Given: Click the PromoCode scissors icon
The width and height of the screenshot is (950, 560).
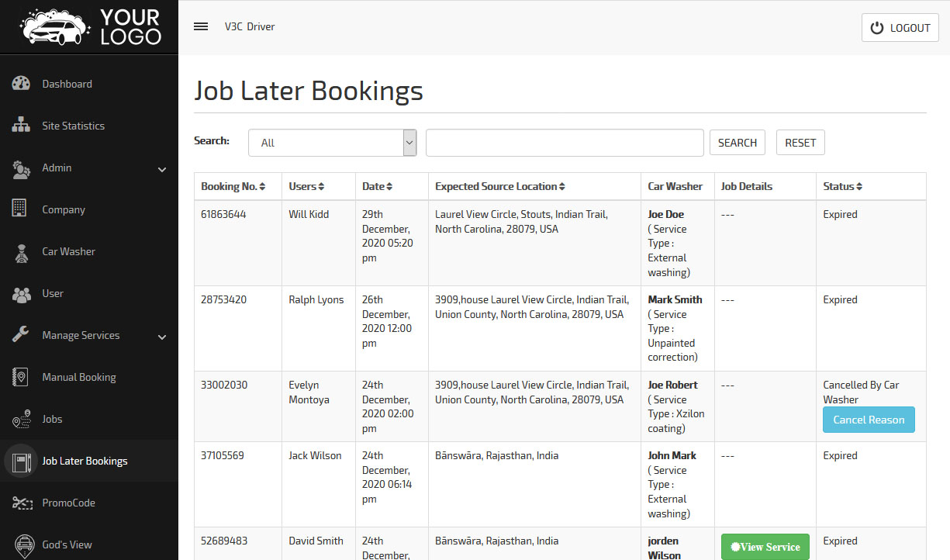Looking at the screenshot, I should (x=21, y=503).
